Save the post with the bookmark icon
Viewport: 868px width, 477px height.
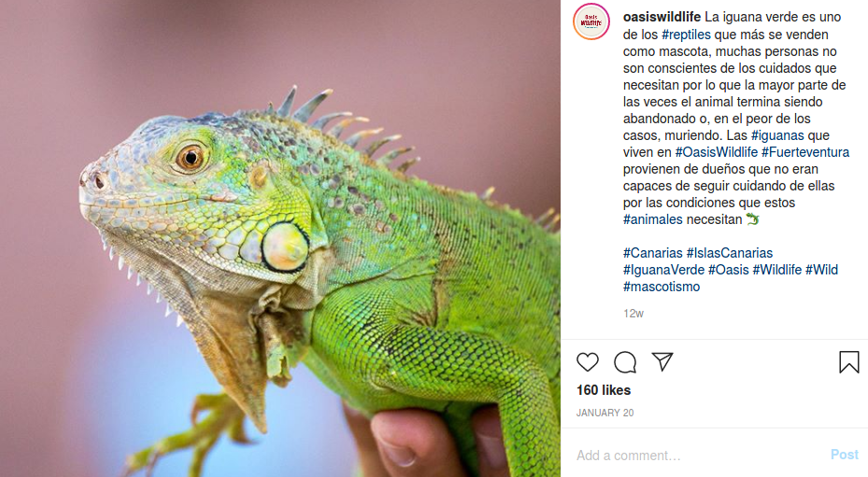click(x=848, y=362)
